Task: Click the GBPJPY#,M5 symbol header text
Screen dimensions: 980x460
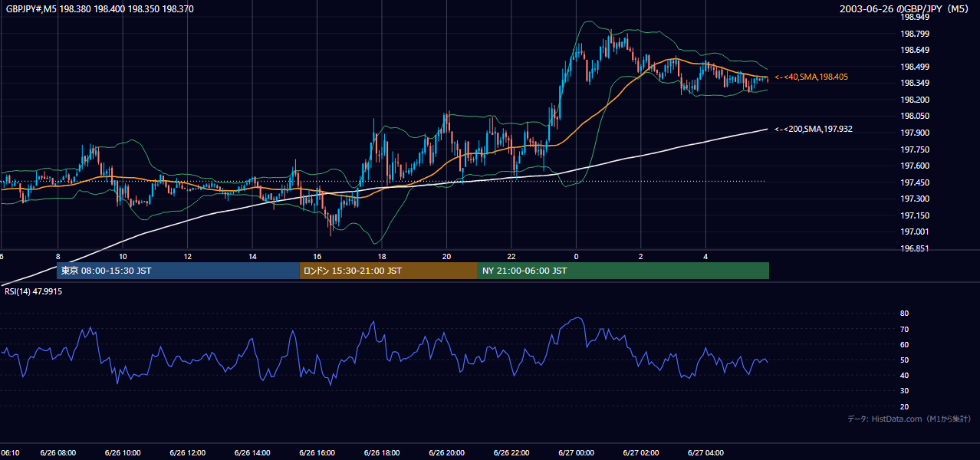Action: coord(98,9)
